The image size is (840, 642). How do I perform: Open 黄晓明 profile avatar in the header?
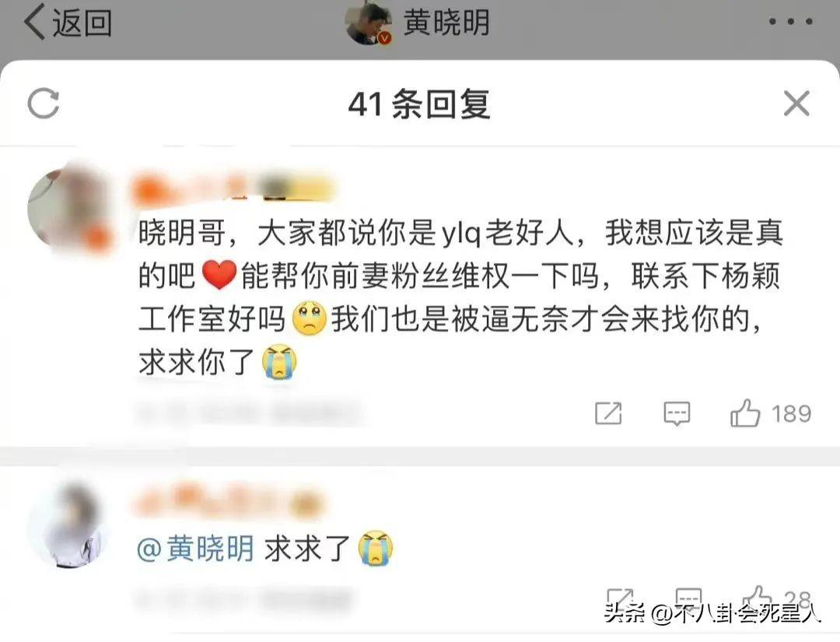(x=368, y=23)
